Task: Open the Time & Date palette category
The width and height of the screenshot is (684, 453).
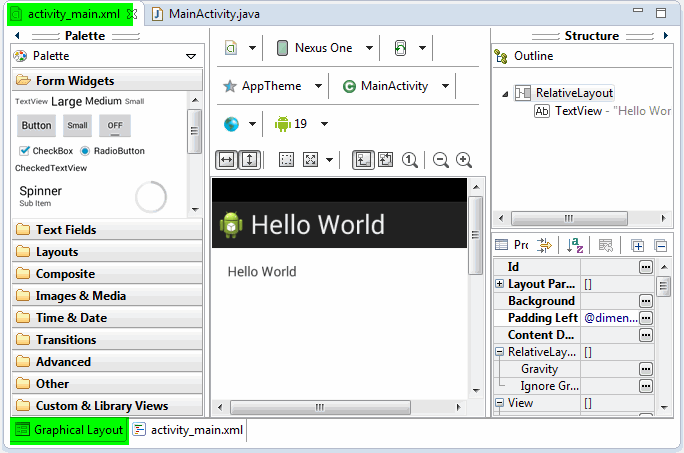Action: click(107, 318)
